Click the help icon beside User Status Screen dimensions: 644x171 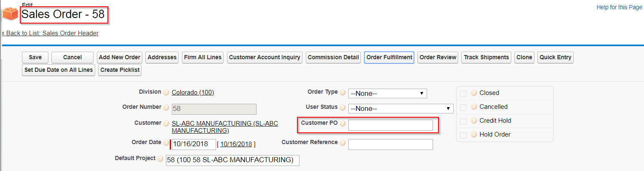(343, 108)
